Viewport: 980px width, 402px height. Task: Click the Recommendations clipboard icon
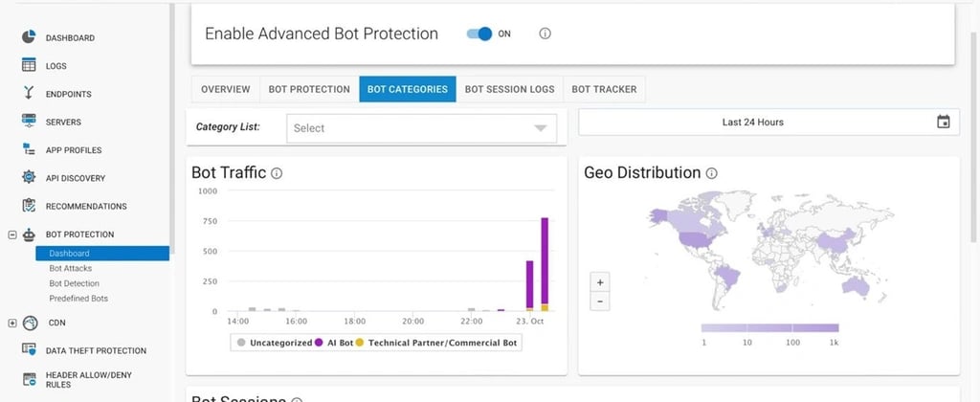(29, 206)
